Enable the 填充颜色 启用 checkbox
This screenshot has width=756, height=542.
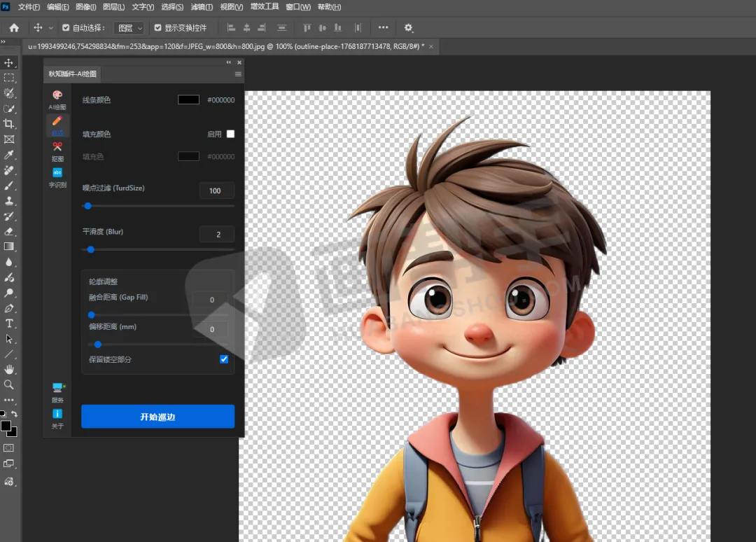point(230,134)
